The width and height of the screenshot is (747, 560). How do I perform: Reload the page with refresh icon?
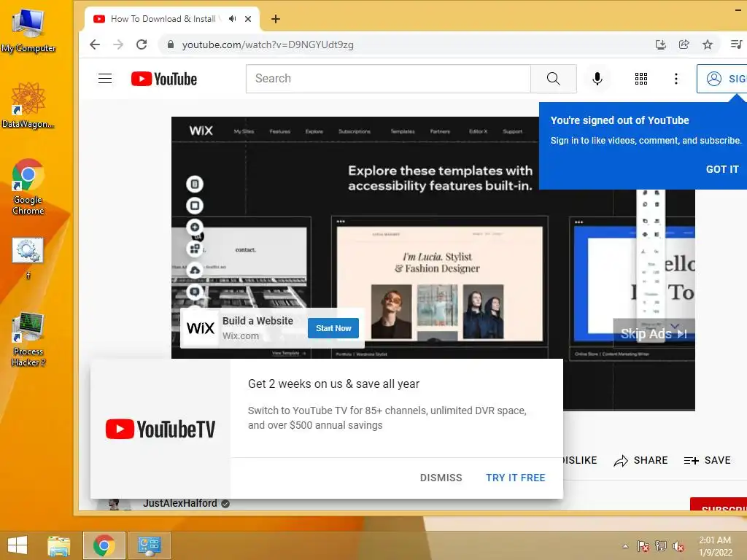pos(142,44)
